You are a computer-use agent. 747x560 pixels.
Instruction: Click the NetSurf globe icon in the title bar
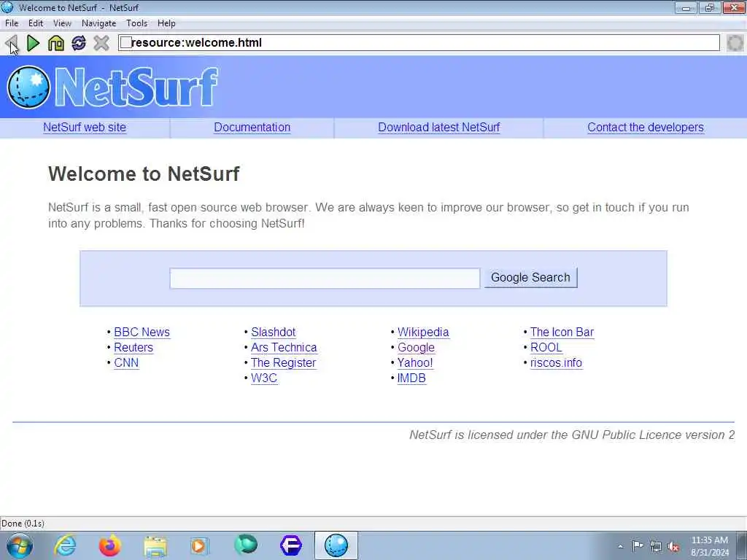(7, 7)
